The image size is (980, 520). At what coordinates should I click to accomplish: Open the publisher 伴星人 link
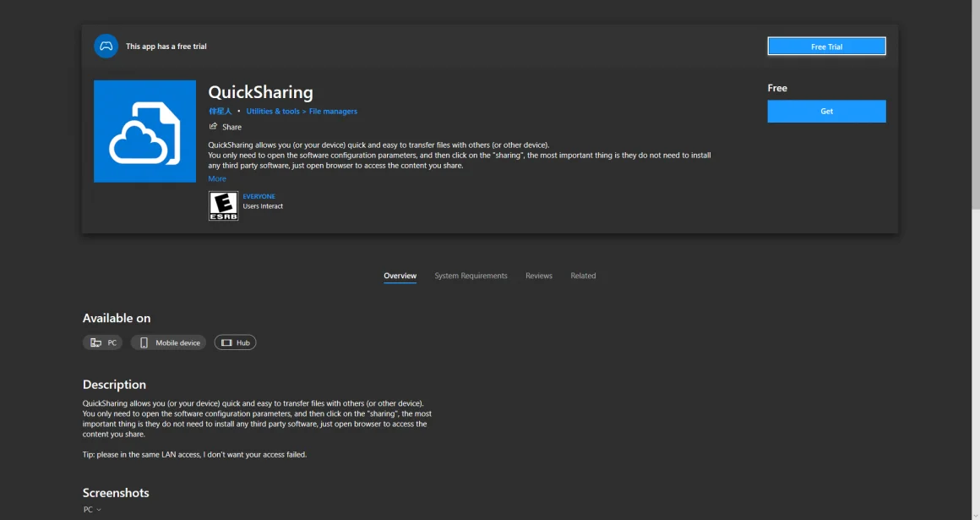[220, 112]
